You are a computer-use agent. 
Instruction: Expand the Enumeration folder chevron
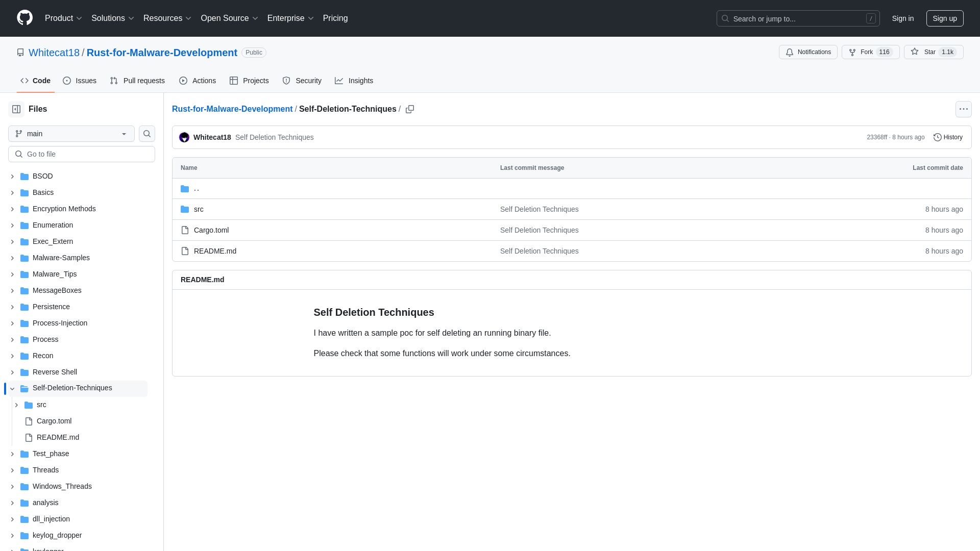tap(12, 225)
